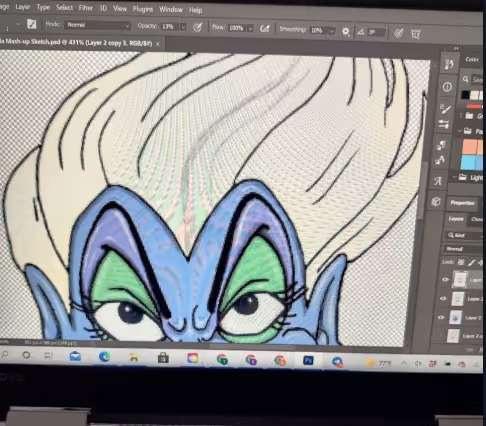
Task: Switch to the Properties tab
Action: 462,203
